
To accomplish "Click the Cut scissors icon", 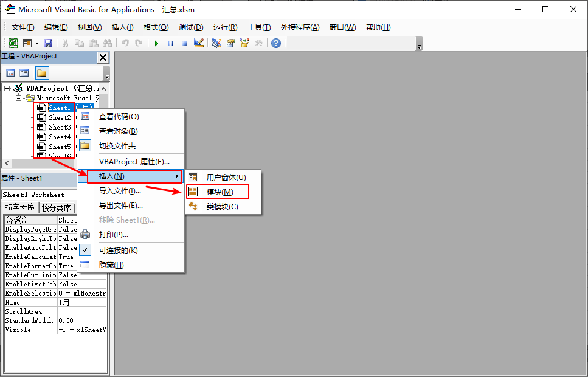I will coord(65,43).
